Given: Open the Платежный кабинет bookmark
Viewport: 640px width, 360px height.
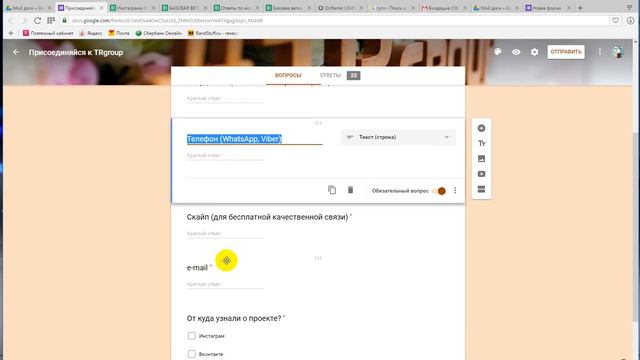Looking at the screenshot, I should (x=48, y=33).
